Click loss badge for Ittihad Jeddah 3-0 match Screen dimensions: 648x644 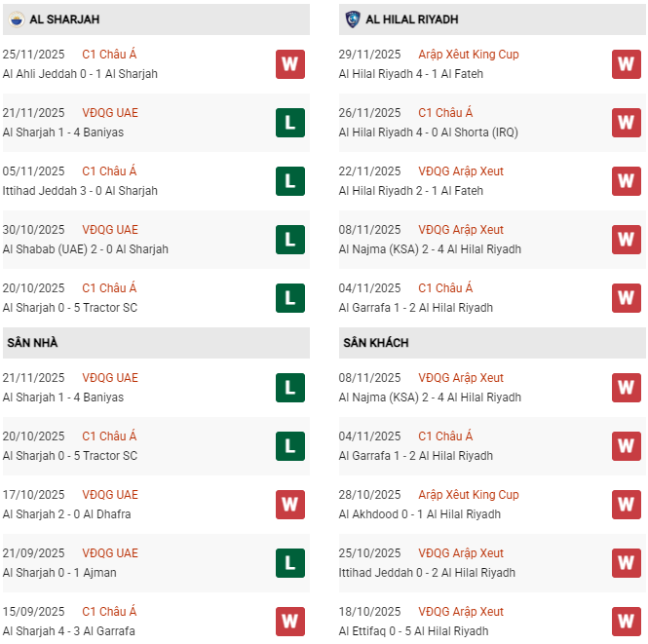pos(290,181)
